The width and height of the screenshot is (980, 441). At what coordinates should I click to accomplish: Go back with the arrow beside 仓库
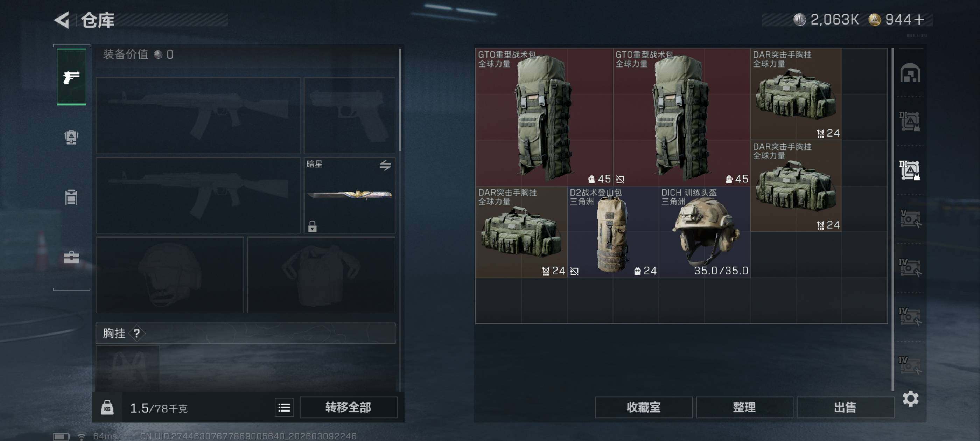click(62, 20)
